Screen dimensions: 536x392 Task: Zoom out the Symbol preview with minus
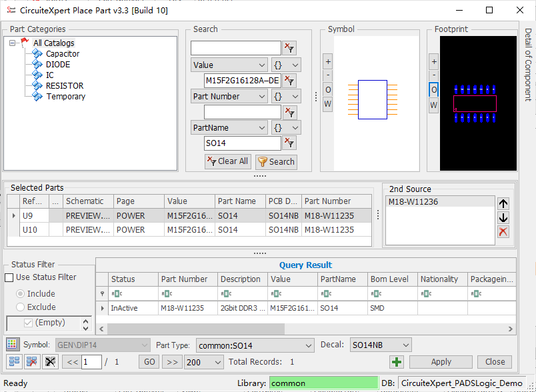click(328, 75)
